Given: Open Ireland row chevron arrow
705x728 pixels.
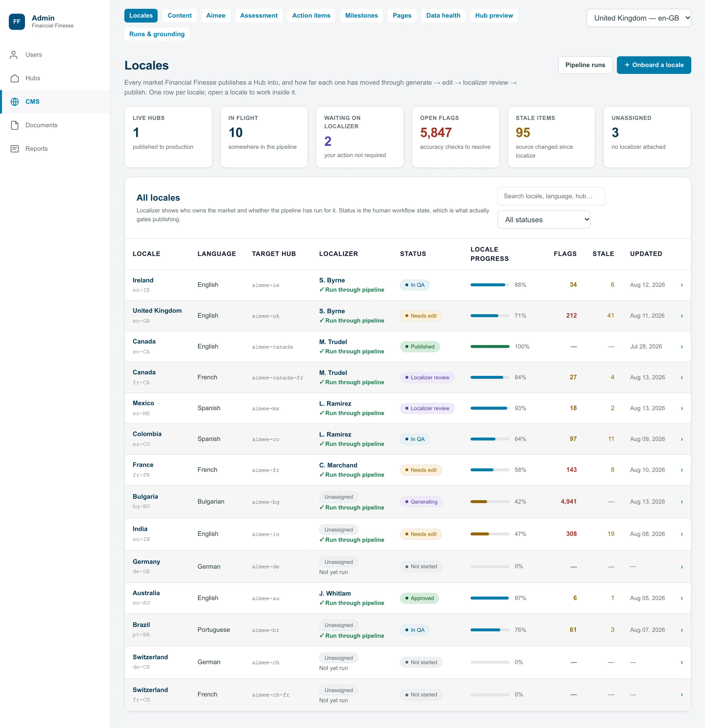Looking at the screenshot, I should coord(681,285).
